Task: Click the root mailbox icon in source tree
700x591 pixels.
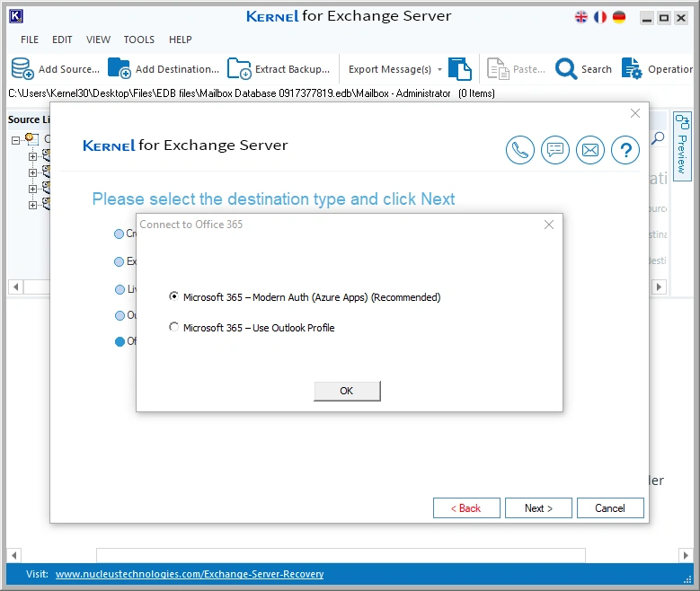Action: click(x=31, y=138)
